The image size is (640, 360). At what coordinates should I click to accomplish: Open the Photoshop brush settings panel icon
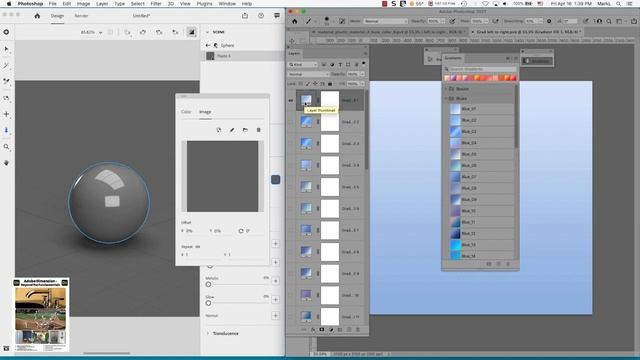[342, 21]
